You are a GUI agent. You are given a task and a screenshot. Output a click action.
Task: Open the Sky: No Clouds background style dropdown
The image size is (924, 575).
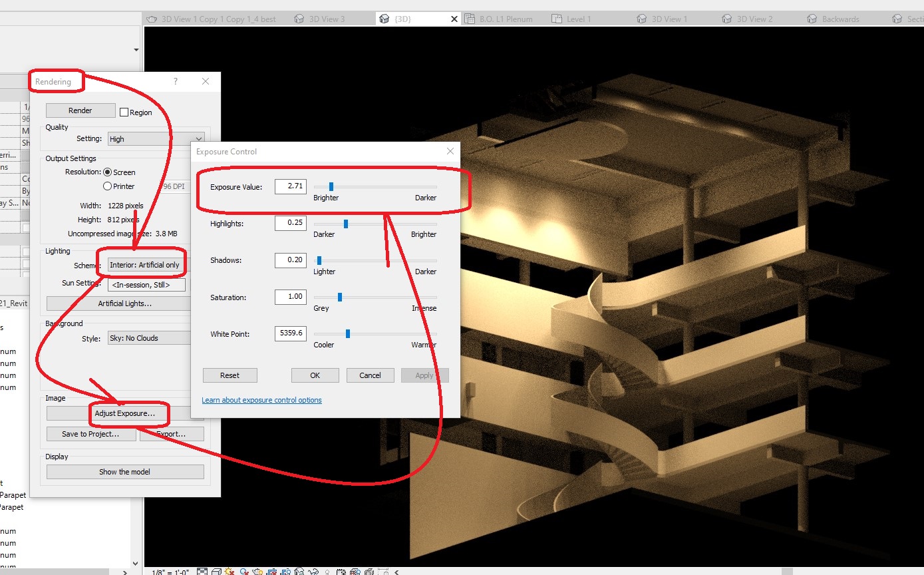coord(148,337)
